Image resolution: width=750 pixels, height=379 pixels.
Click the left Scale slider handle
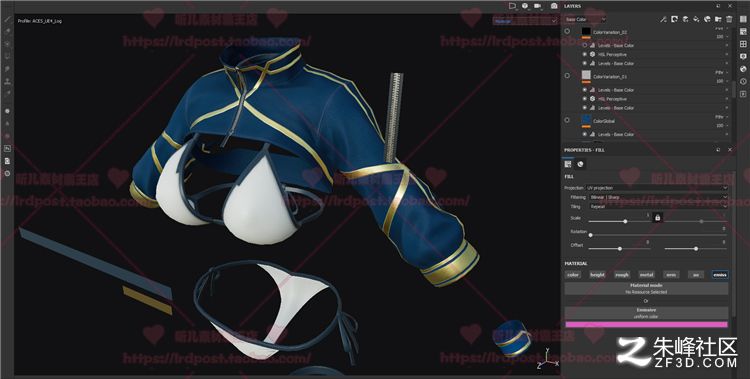pos(625,222)
